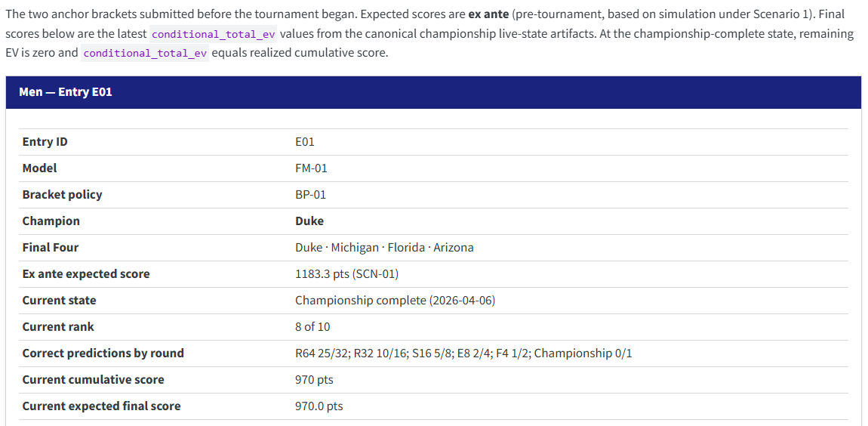Click the Final Four teams list

[384, 248]
